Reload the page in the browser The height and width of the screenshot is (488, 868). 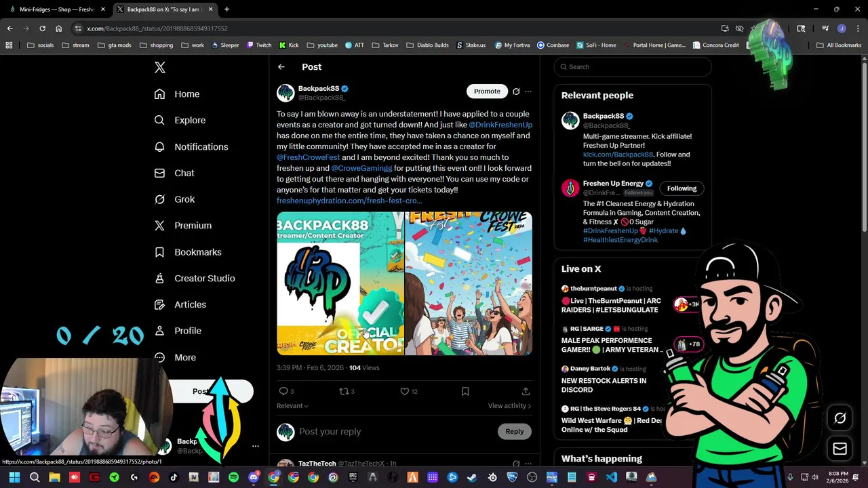point(42,28)
